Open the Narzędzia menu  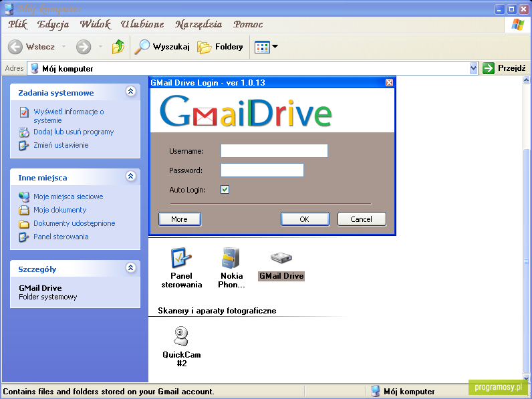coord(198,24)
